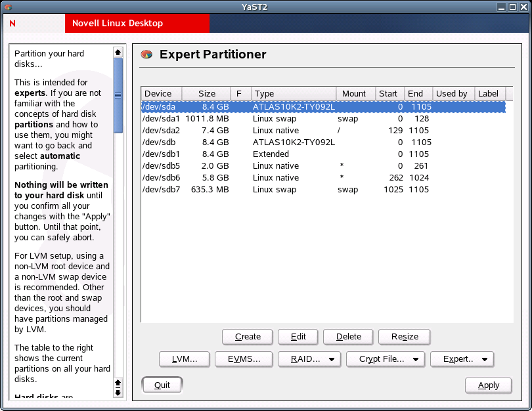Sort table by Mount column header
The width and height of the screenshot is (532, 411).
pos(355,94)
